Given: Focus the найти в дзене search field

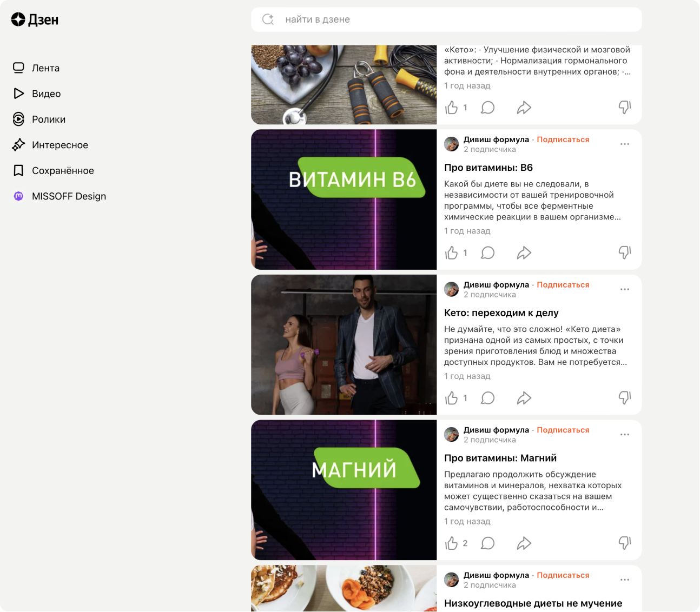Looking at the screenshot, I should pos(446,19).
